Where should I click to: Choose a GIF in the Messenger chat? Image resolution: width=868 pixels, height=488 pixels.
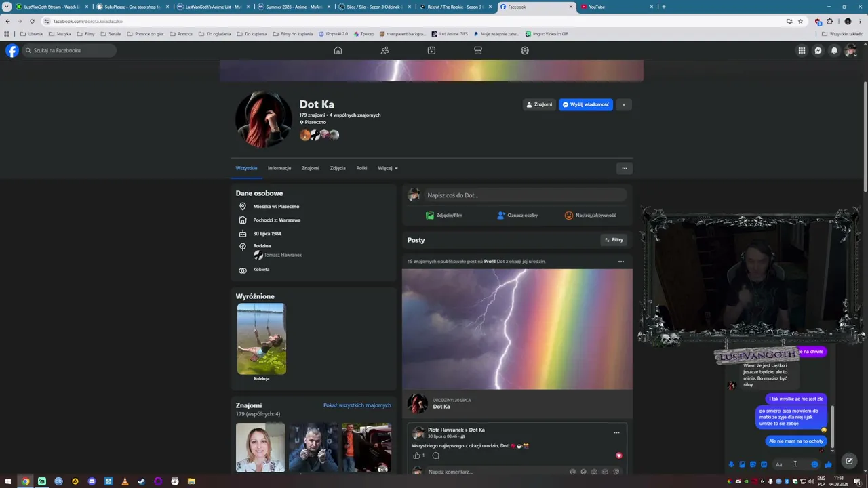click(x=764, y=464)
